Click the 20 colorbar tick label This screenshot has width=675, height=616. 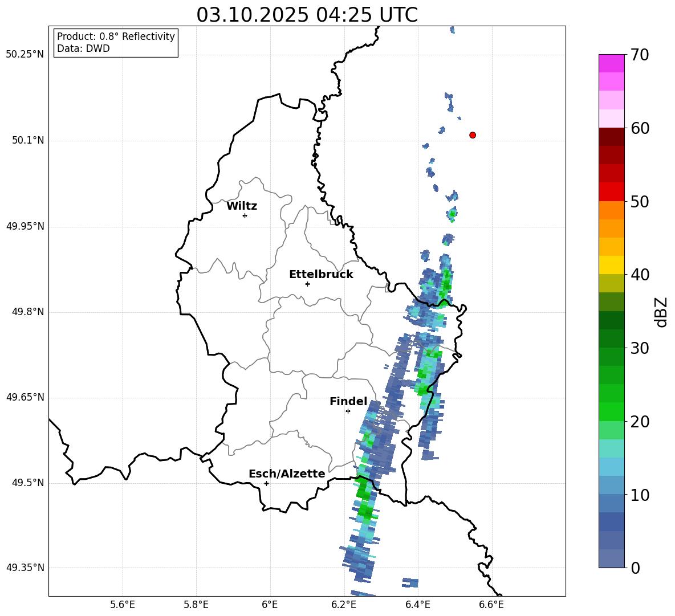(640, 422)
